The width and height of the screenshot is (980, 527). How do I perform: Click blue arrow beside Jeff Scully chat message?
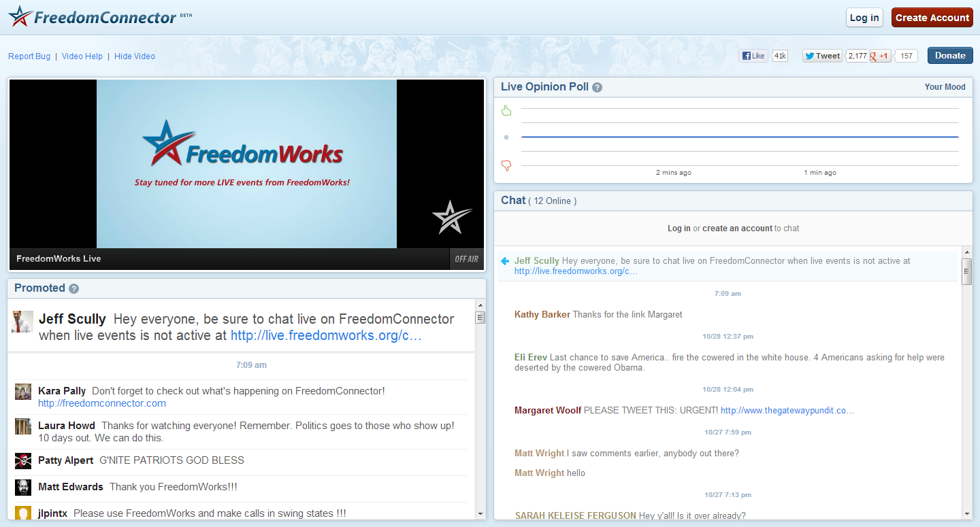coord(505,261)
